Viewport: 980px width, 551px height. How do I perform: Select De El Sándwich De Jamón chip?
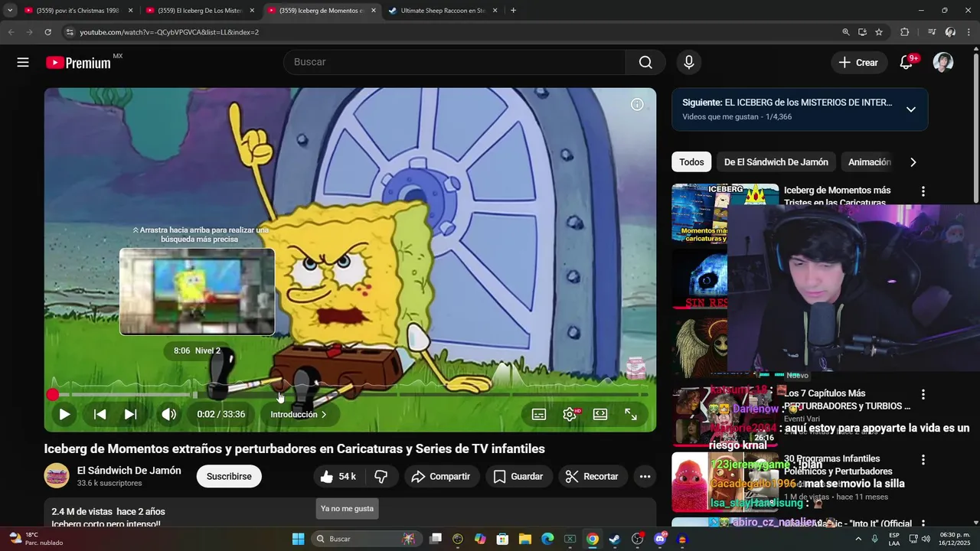click(776, 162)
